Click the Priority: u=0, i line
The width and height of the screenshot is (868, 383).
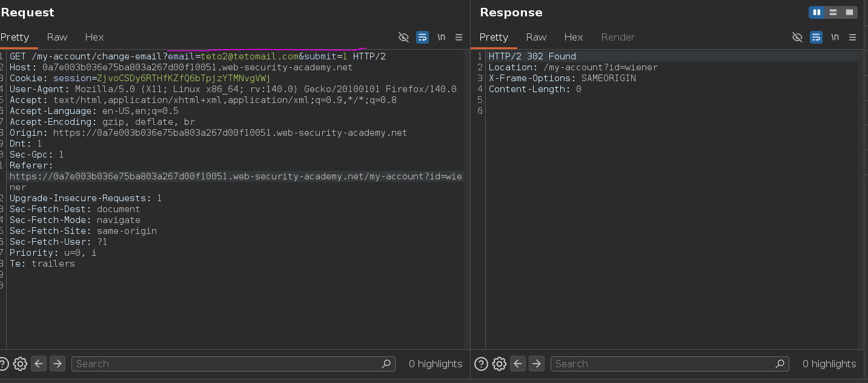53,253
